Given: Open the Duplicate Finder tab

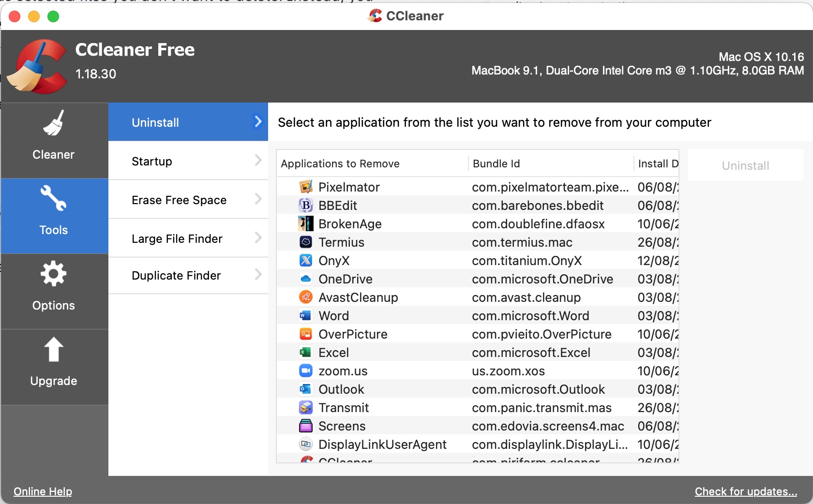Looking at the screenshot, I should point(188,275).
